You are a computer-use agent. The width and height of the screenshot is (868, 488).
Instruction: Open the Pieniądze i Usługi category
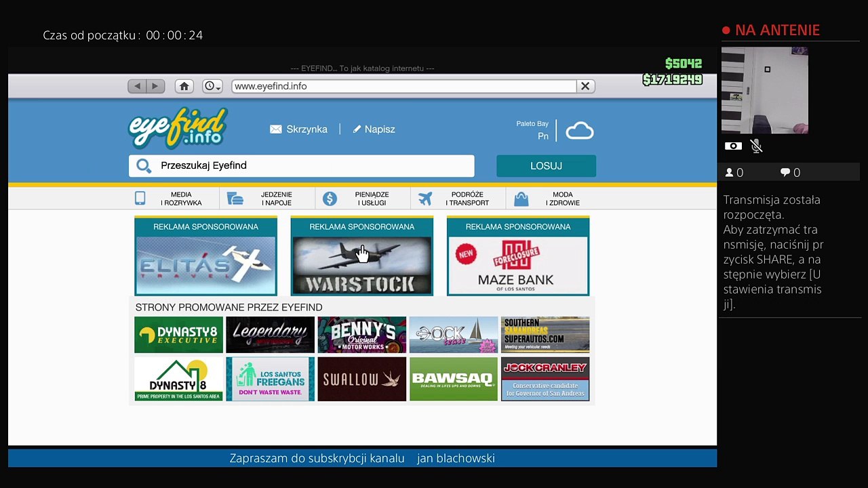[x=363, y=199]
